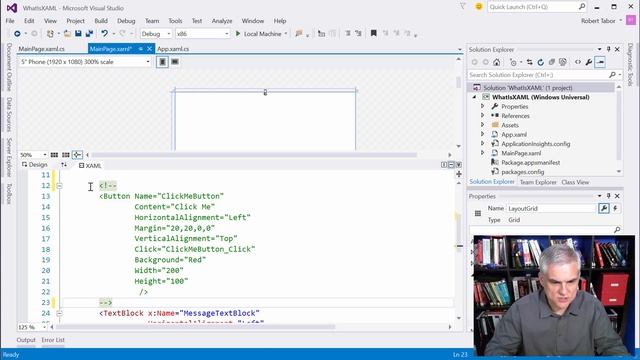640x360 pixels.
Task: Click the Save file toolbar icon
Action: (x=78, y=34)
